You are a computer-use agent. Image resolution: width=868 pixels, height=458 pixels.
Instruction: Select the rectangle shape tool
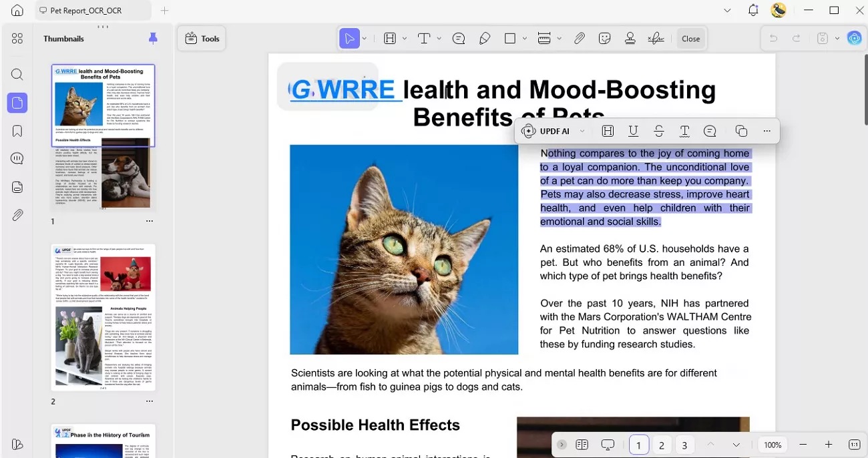click(510, 39)
